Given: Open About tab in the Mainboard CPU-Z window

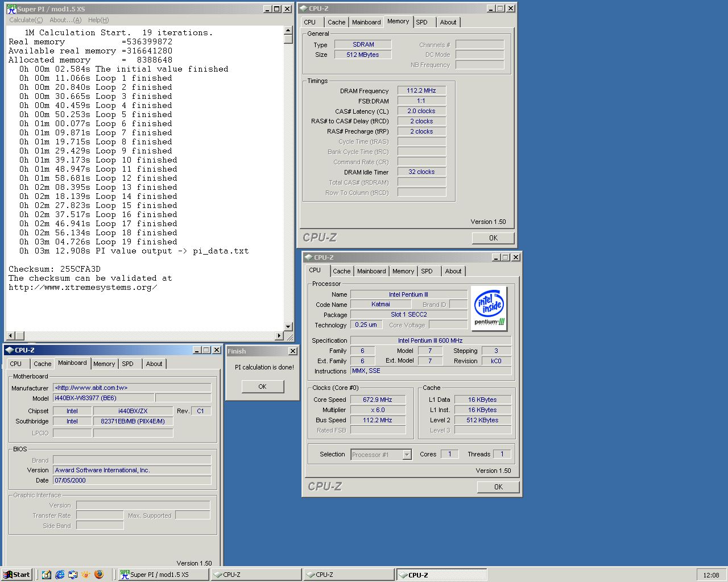Looking at the screenshot, I should (154, 364).
